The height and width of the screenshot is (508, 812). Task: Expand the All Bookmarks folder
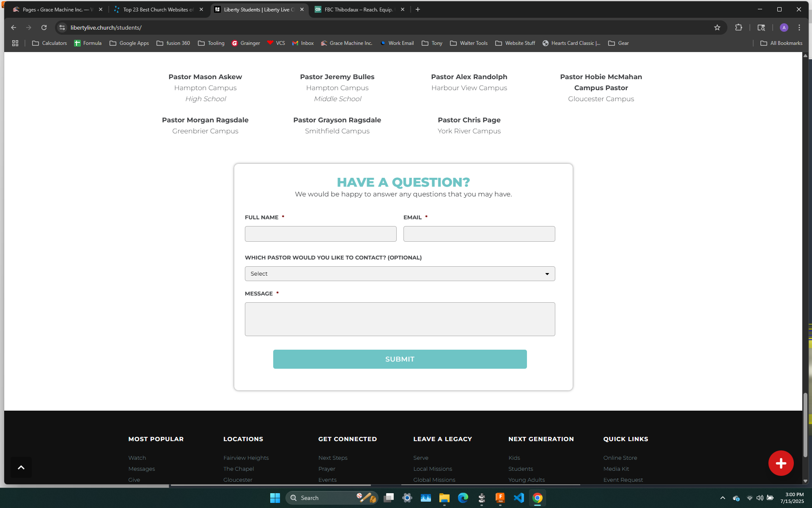coord(781,43)
